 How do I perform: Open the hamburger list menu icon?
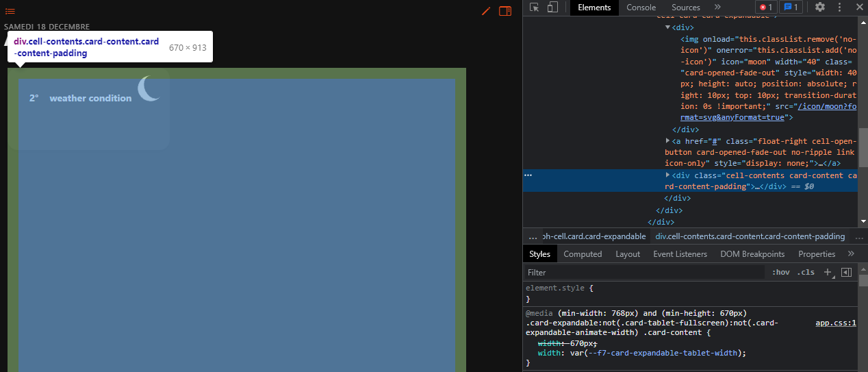(x=10, y=11)
